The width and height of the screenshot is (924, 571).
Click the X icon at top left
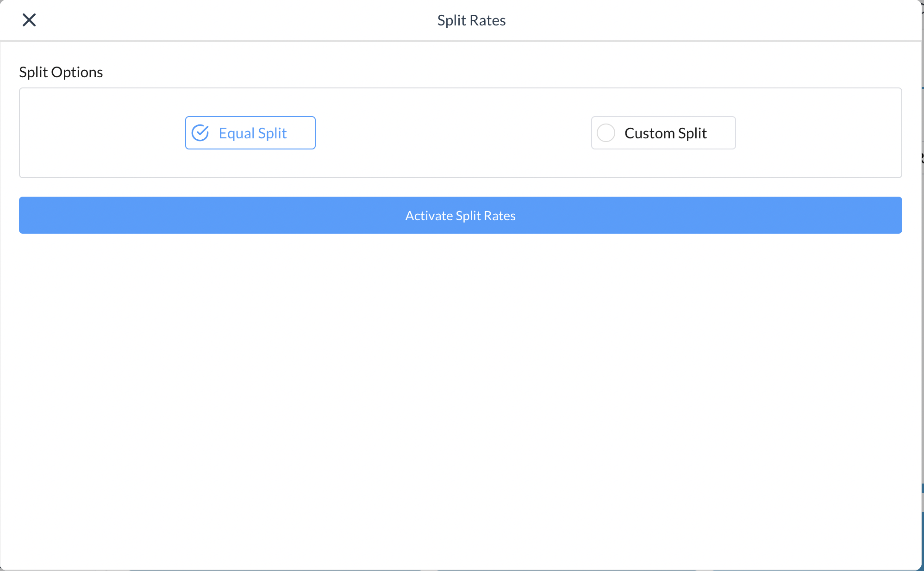pos(29,20)
